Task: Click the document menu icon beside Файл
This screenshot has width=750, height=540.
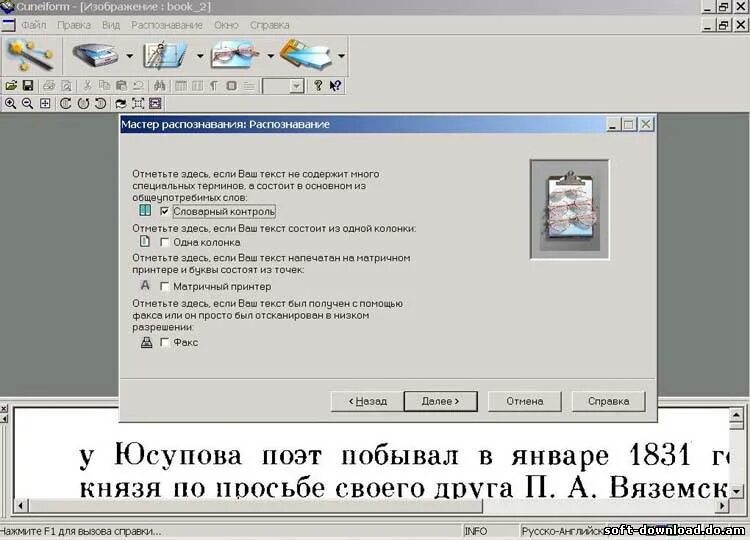Action: 8,25
